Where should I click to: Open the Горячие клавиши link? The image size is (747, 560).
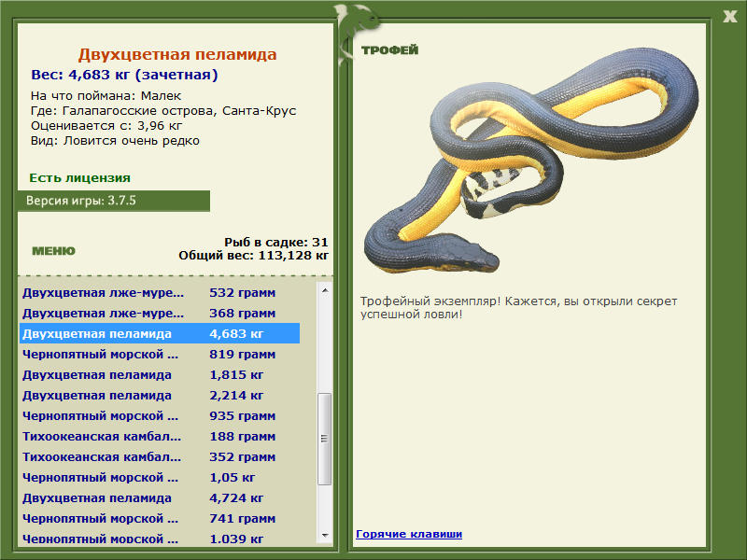[409, 534]
